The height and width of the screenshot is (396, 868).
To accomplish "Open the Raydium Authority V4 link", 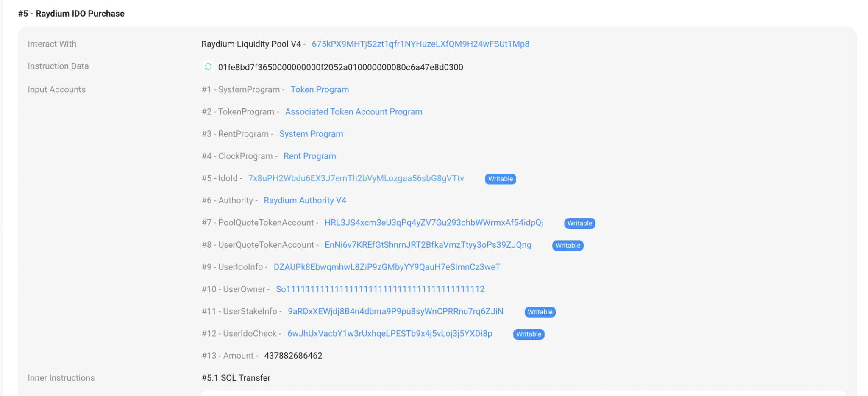I will pos(305,200).
